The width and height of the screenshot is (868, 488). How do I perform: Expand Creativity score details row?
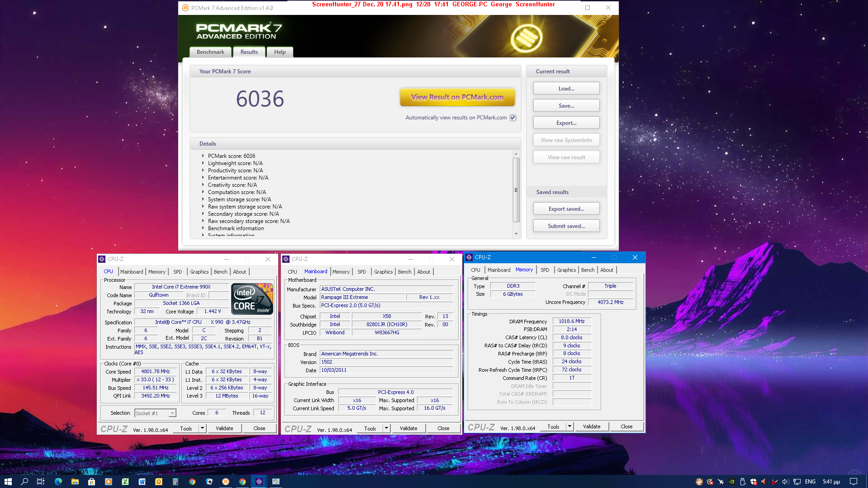tap(203, 185)
